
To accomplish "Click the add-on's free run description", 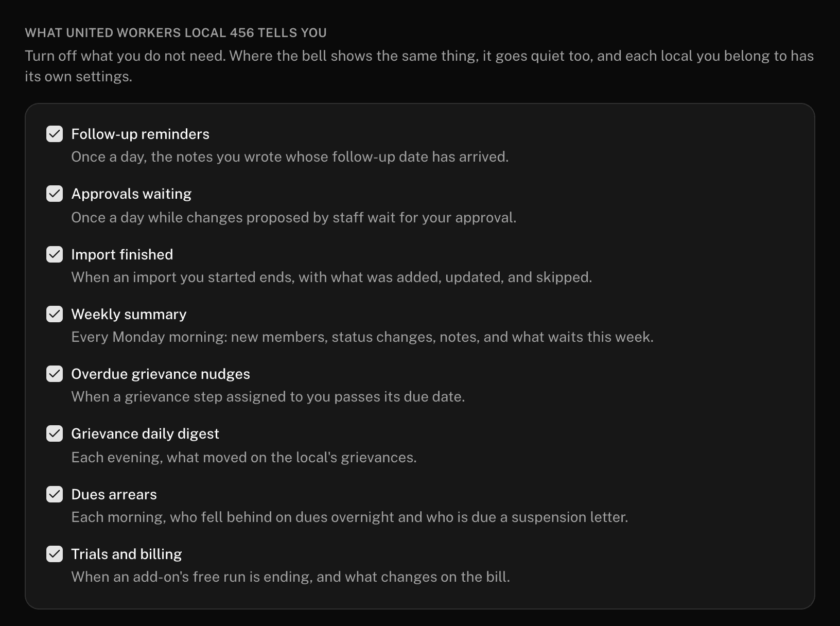I will (x=290, y=577).
